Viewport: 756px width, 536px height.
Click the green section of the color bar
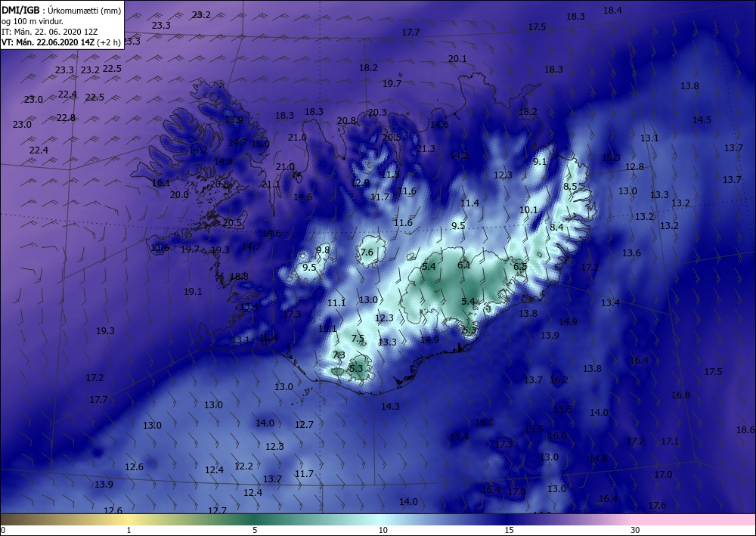(x=256, y=519)
